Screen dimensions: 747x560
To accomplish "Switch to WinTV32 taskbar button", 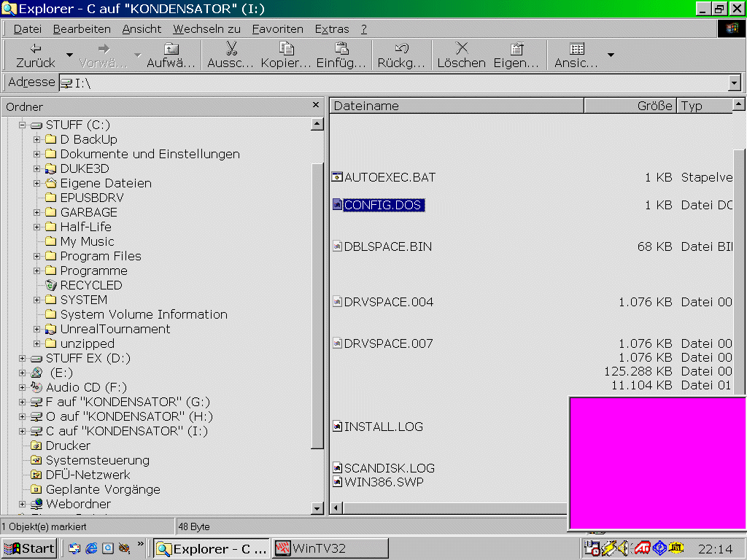I will point(330,548).
